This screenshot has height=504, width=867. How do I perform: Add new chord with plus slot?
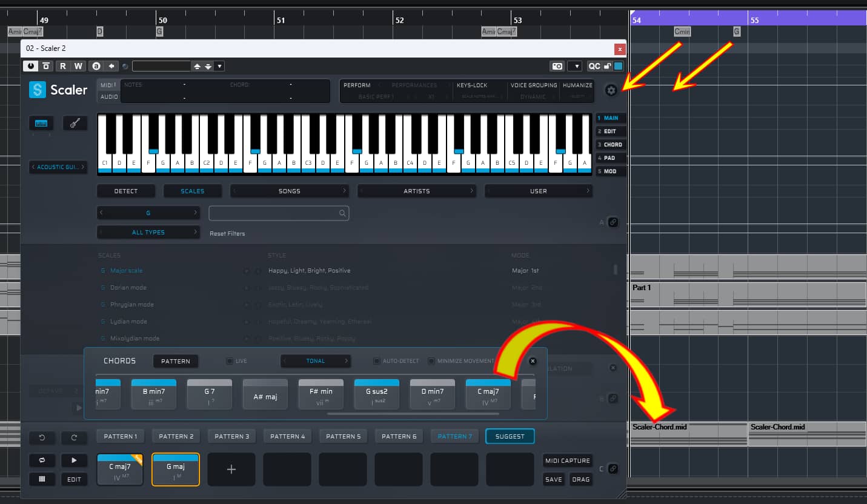231,469
